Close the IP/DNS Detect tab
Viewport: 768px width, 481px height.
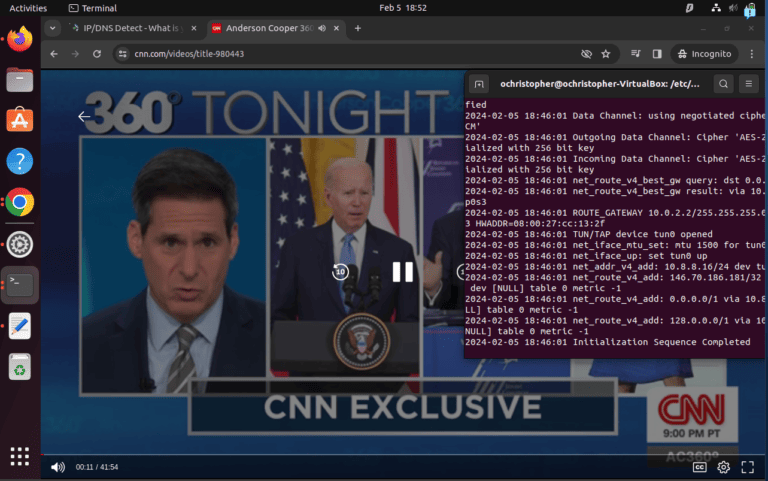[x=194, y=28]
